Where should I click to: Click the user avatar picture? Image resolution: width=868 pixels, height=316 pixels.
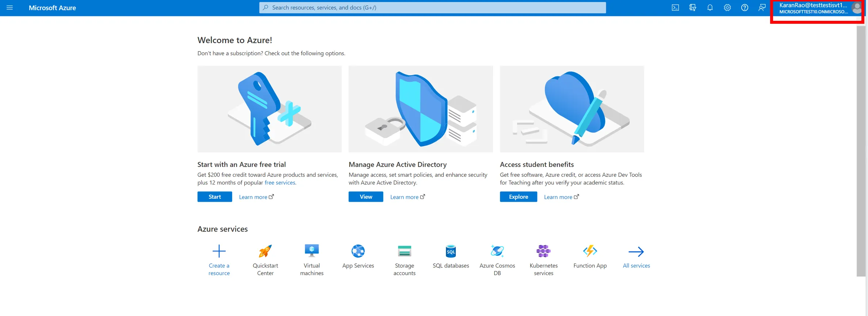[x=857, y=8]
